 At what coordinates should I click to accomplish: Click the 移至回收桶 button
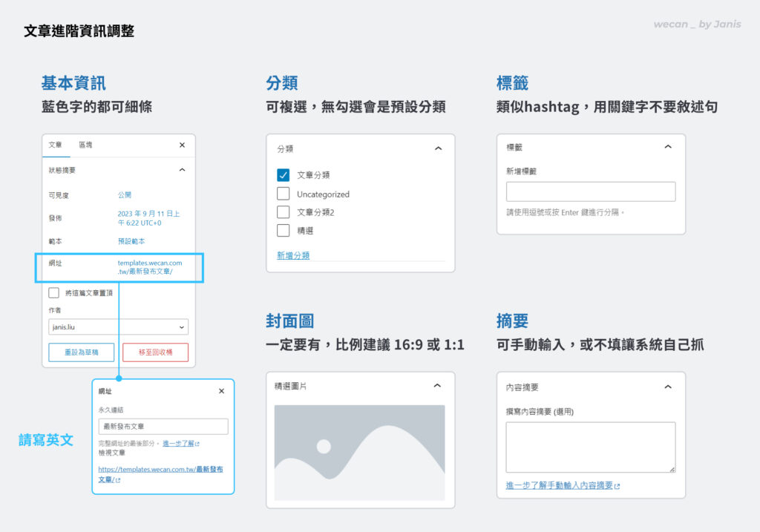(x=155, y=352)
